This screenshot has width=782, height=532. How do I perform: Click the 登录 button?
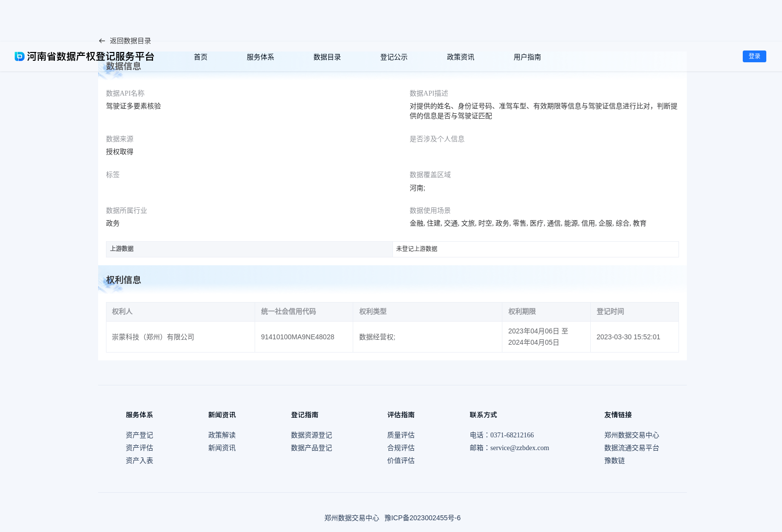[x=755, y=56]
